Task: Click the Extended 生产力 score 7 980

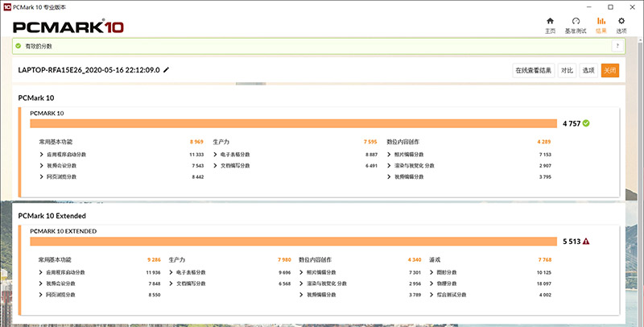Action: click(284, 259)
